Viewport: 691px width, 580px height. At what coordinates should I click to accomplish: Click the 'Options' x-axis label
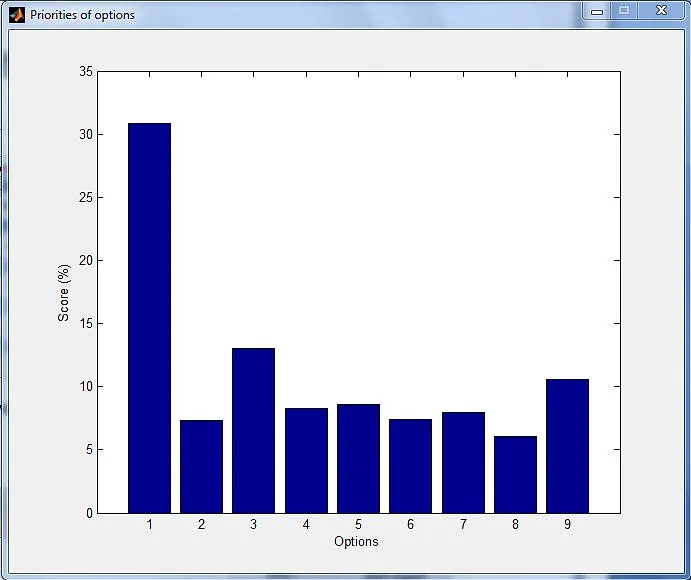[x=356, y=541]
